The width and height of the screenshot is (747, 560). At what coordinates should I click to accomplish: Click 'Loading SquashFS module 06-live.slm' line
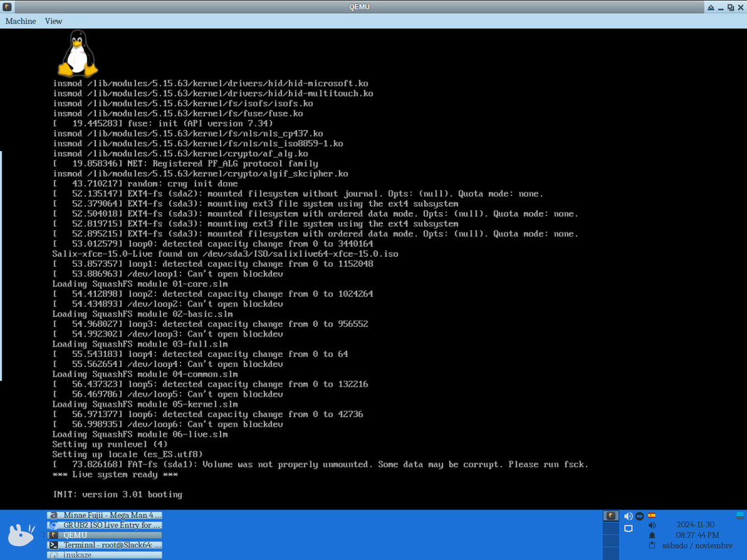point(140,434)
